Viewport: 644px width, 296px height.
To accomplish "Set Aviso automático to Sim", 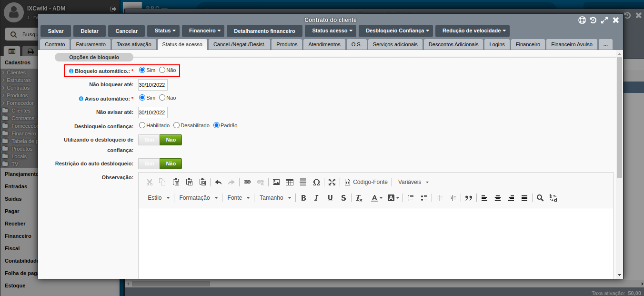I will coord(142,98).
